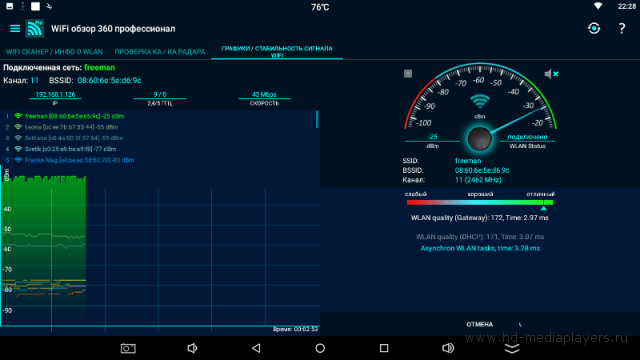640x360 pixels.
Task: Tap the home circle navigation button
Action: 320,348
